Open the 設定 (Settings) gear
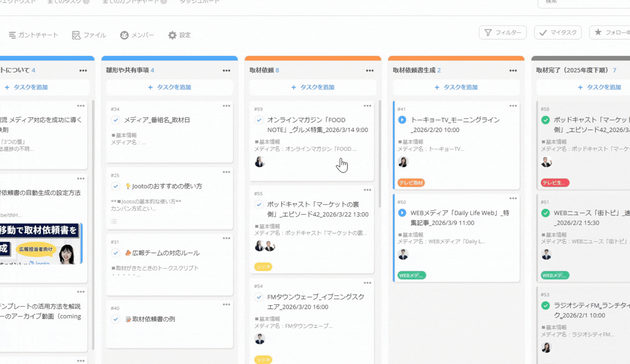Image resolution: width=630 pixels, height=364 pixels. click(180, 35)
